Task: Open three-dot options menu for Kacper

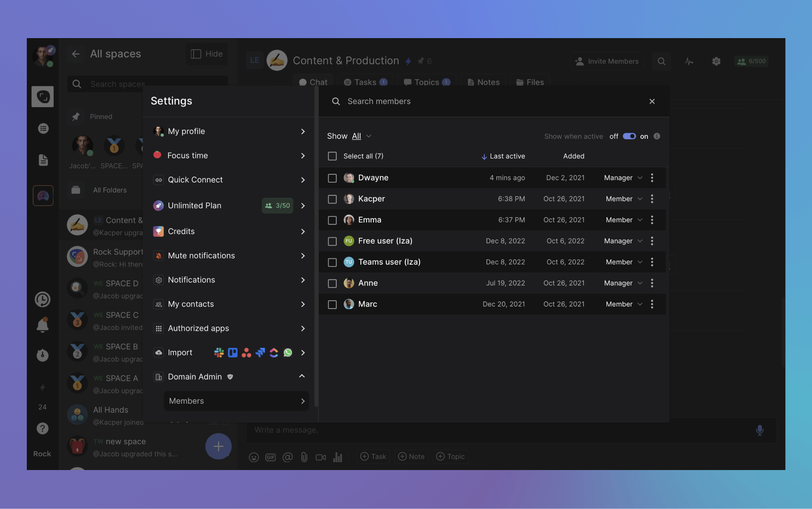Action: (x=652, y=199)
